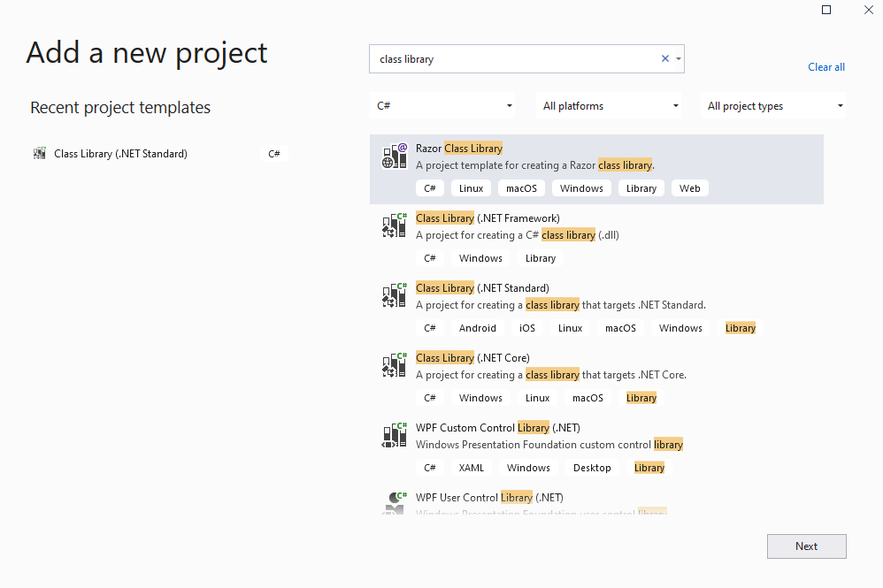Viewport: 883px width, 588px height.
Task: Click highlighted Library tag under .NET Standard template
Action: (740, 328)
